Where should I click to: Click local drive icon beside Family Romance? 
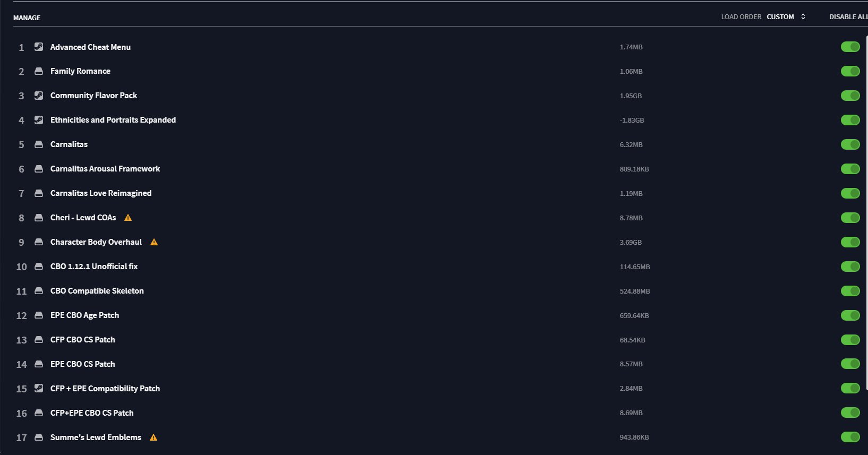(x=39, y=71)
